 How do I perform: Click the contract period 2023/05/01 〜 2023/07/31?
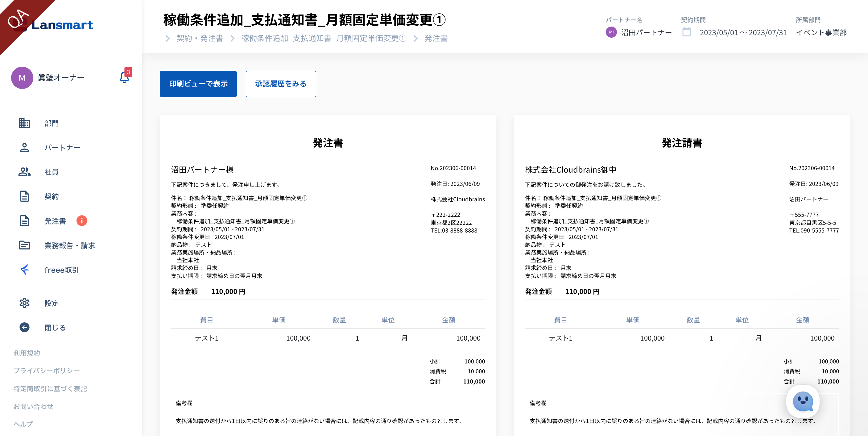[x=743, y=32]
